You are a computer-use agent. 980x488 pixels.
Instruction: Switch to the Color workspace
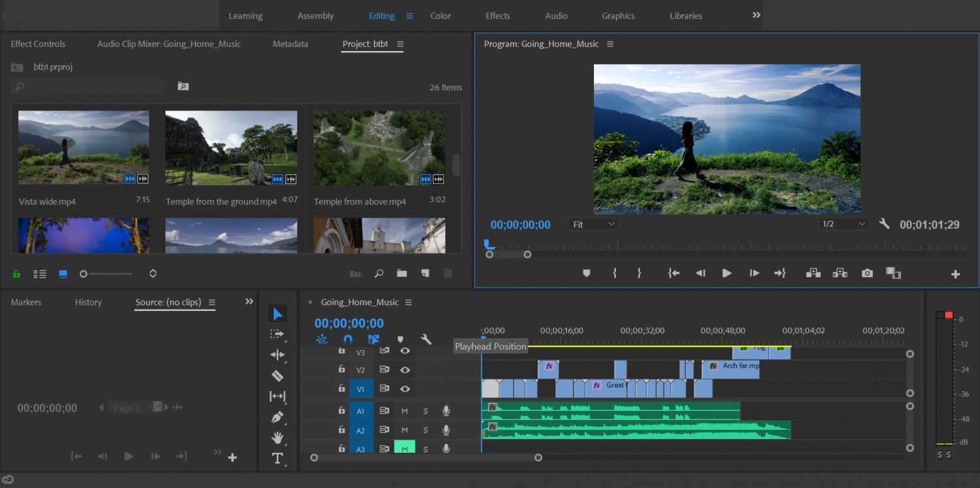[x=440, y=16]
